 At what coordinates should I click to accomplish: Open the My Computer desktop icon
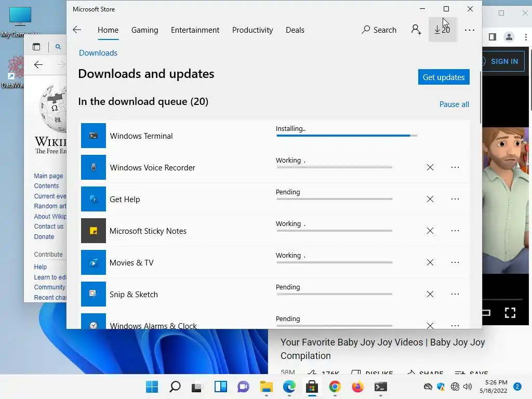pos(20,21)
